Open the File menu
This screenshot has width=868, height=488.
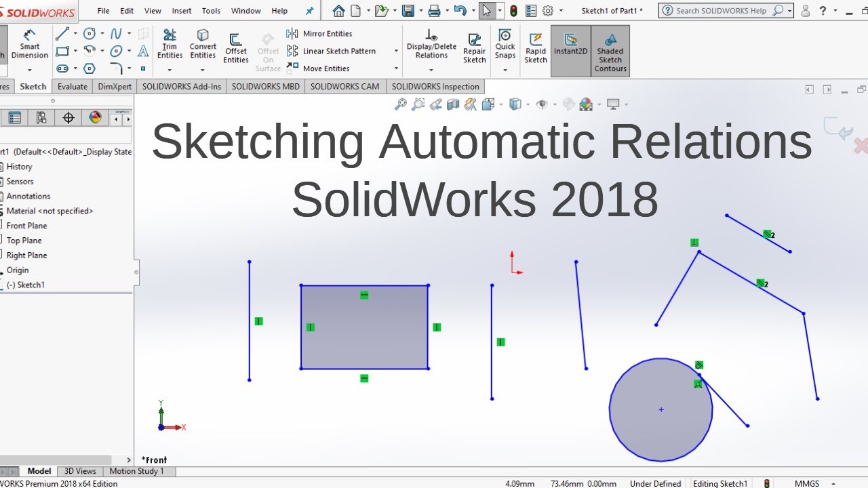coord(103,11)
